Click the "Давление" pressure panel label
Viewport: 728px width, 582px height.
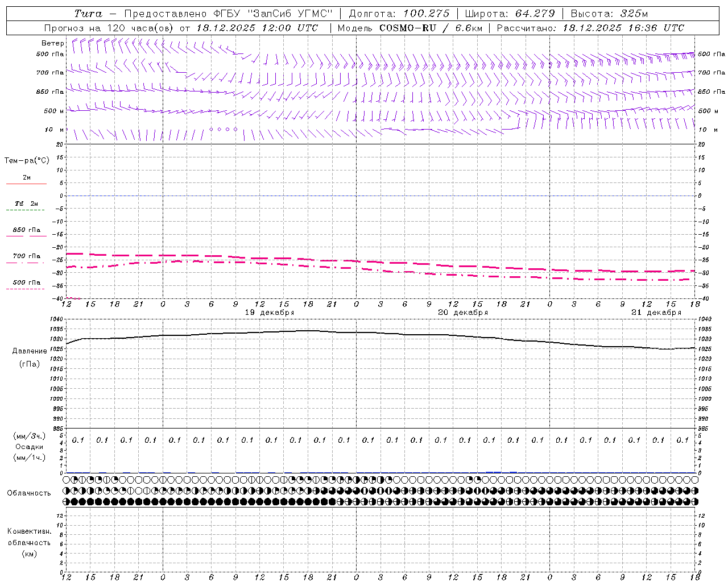point(30,351)
